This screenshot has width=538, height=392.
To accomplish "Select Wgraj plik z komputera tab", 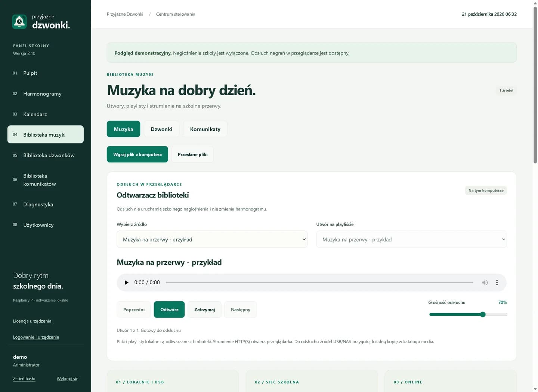I will pyautogui.click(x=137, y=155).
